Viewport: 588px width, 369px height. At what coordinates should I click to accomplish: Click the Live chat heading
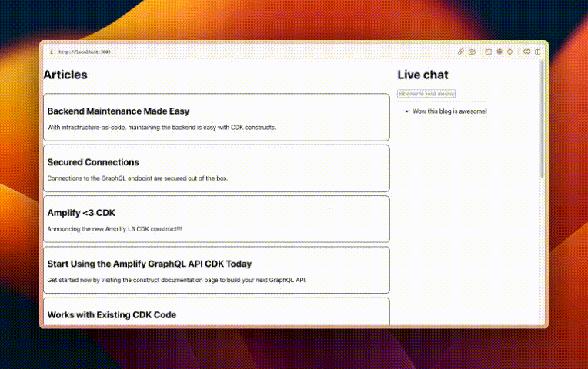(x=423, y=75)
